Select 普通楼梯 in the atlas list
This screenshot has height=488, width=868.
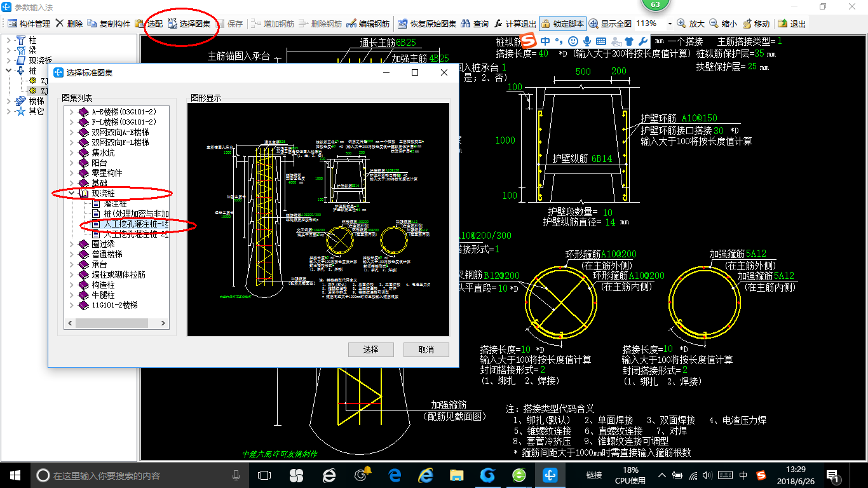pyautogui.click(x=107, y=254)
